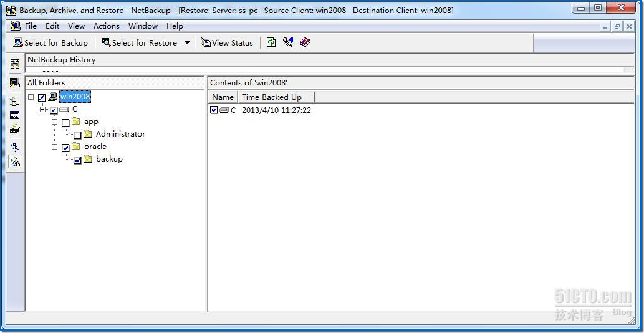This screenshot has width=644, height=333.
Task: Sort by Time Backed Up column header
Action: [276, 97]
